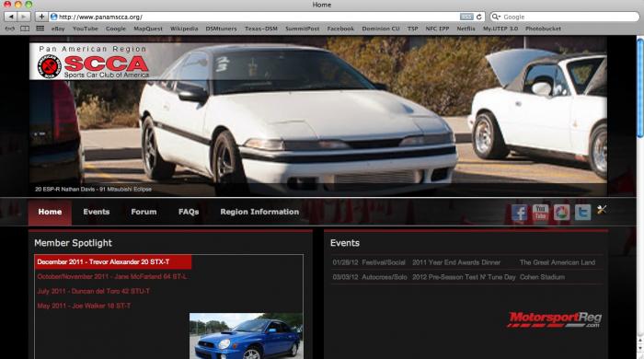Select October/November 2011 Jane McFarland spotlight
The height and width of the screenshot is (359, 644).
click(111, 277)
